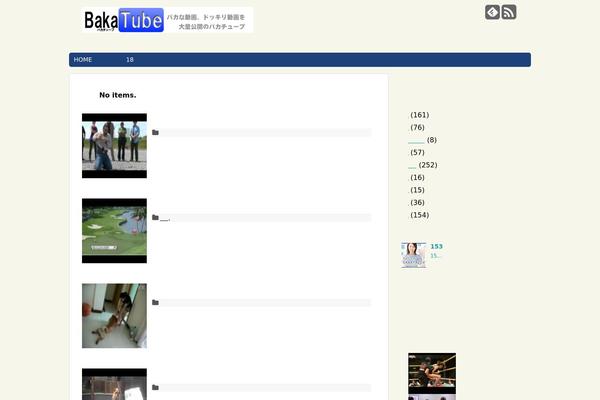Select the sidebar category with count (161)
This screenshot has height=400, width=600.
pyautogui.click(x=419, y=115)
